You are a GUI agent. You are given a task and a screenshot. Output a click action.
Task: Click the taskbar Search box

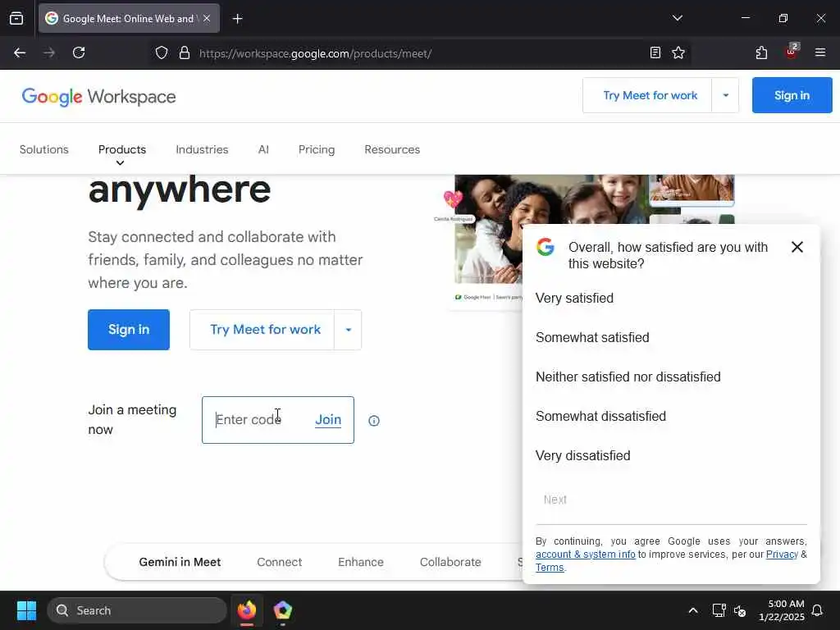tap(137, 610)
